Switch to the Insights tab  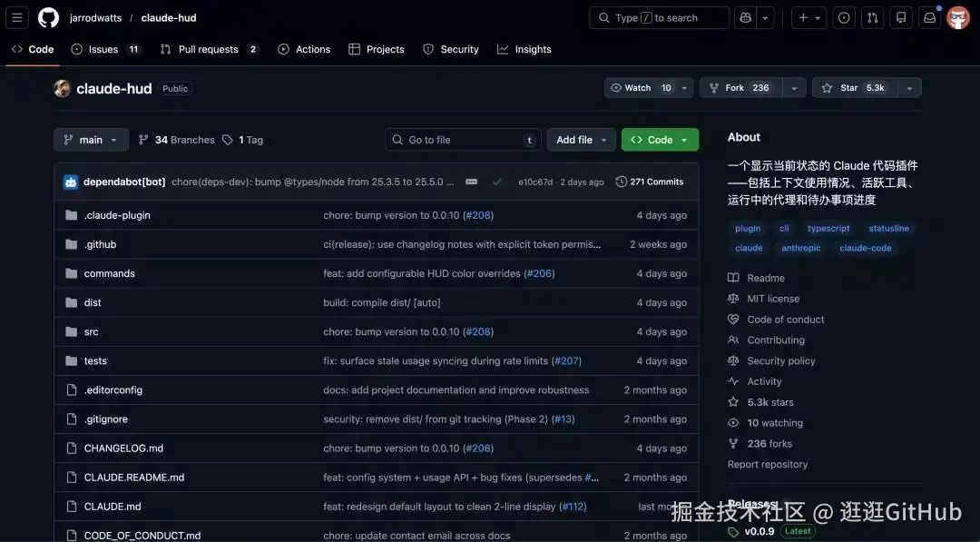524,49
